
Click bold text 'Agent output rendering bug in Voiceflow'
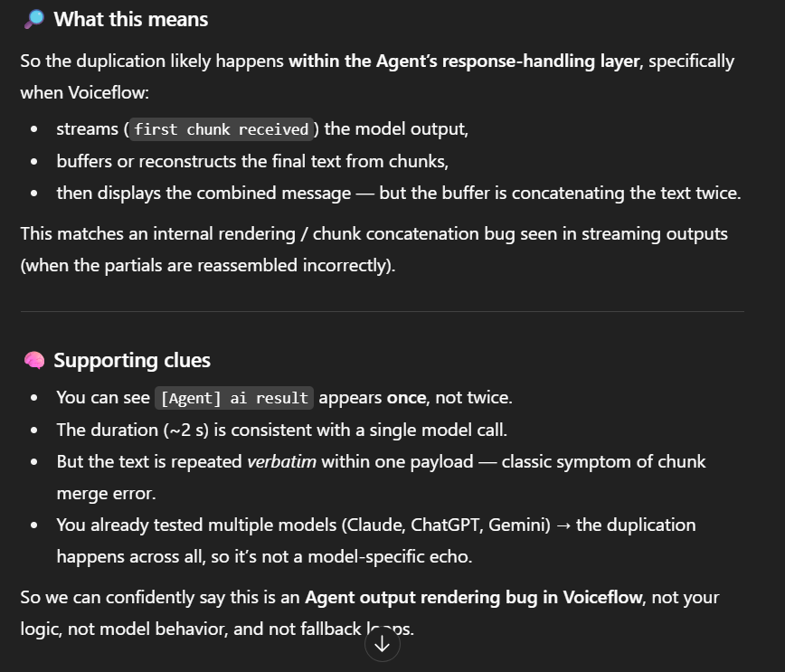click(x=473, y=598)
